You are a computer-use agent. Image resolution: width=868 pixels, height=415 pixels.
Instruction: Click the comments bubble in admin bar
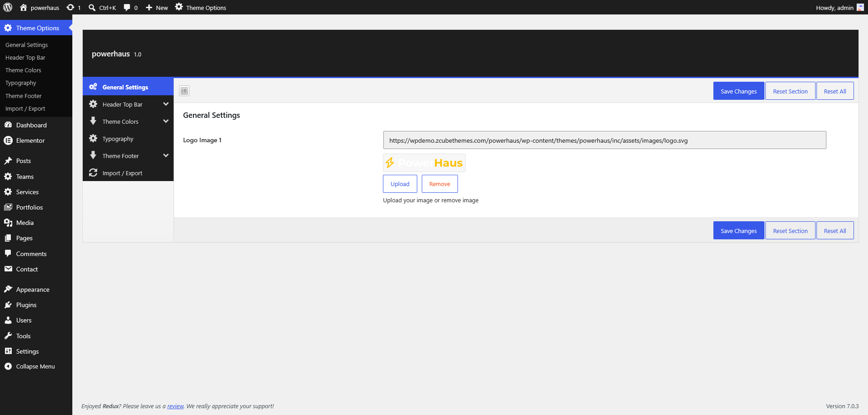[127, 7]
